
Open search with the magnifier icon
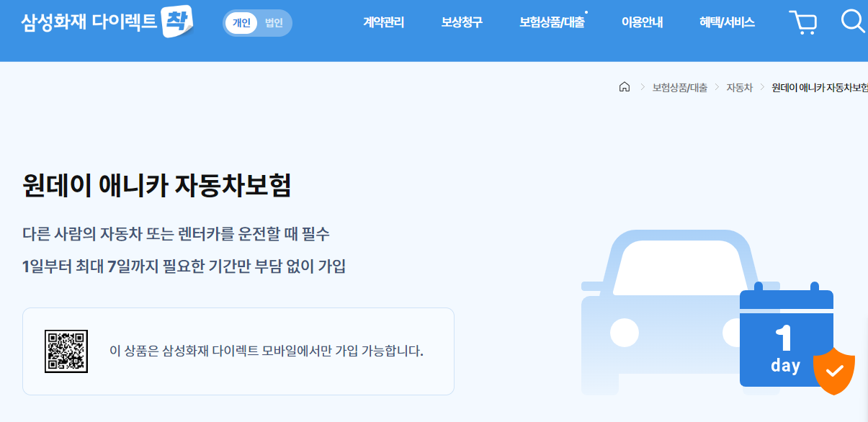(853, 22)
